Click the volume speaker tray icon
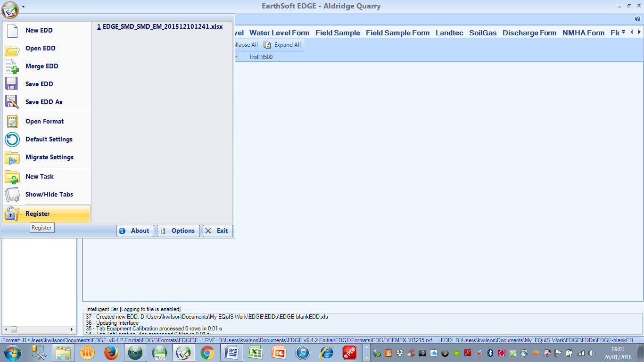 click(x=592, y=353)
